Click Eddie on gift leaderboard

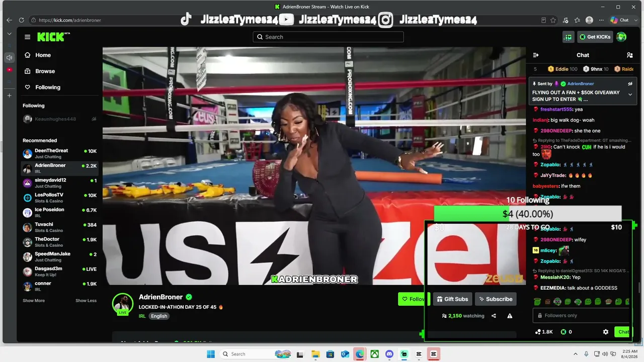562,69
